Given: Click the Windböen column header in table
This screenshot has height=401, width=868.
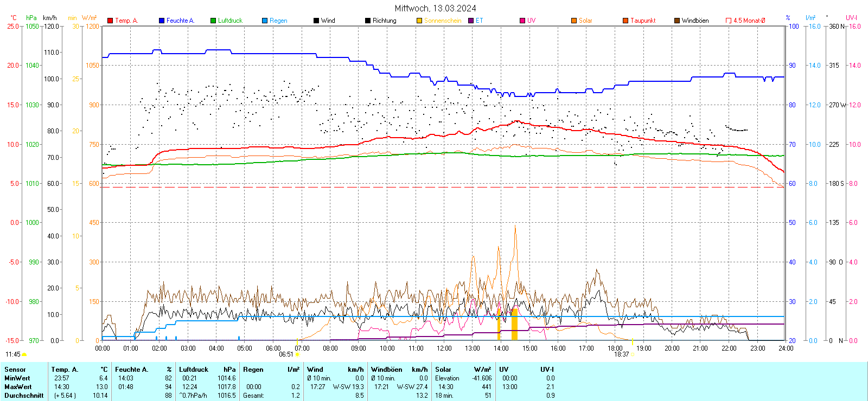Looking at the screenshot, I should pyautogui.click(x=387, y=370).
